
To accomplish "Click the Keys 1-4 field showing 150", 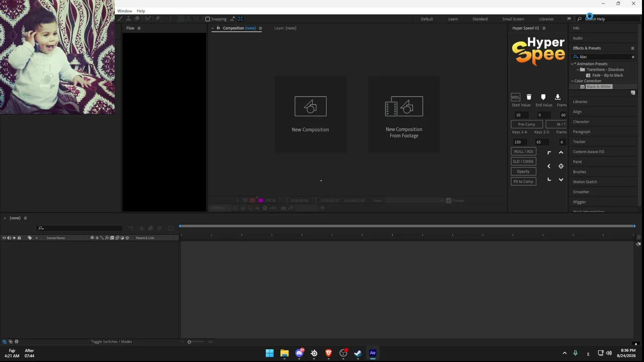I will (519, 142).
